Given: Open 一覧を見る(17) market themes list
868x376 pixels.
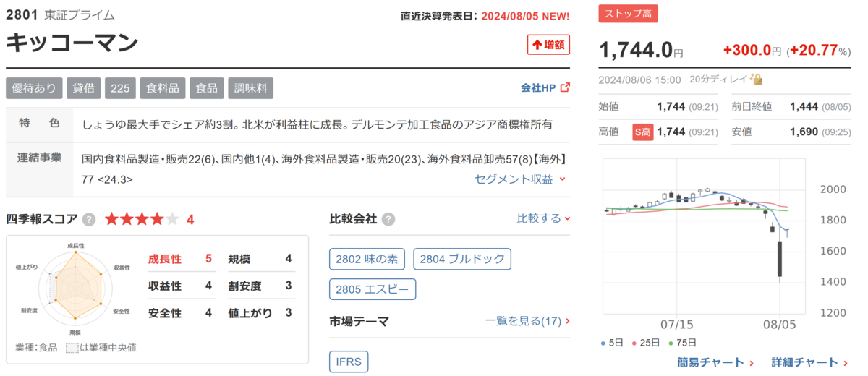Looking at the screenshot, I should [527, 321].
